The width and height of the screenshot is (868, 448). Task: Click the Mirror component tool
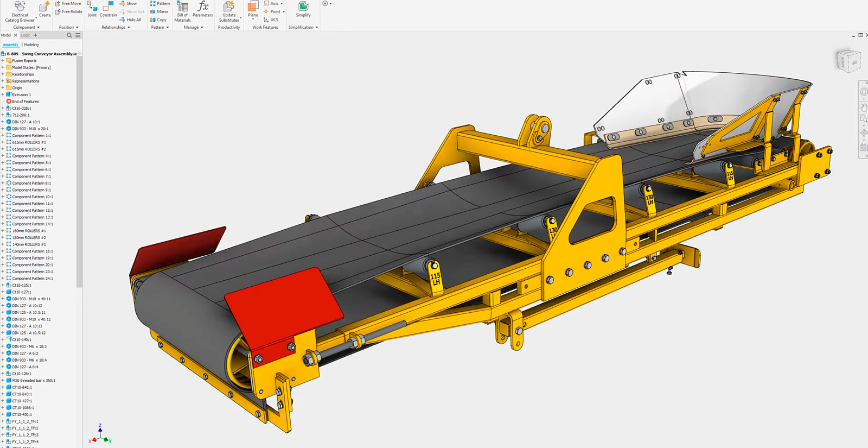159,11
